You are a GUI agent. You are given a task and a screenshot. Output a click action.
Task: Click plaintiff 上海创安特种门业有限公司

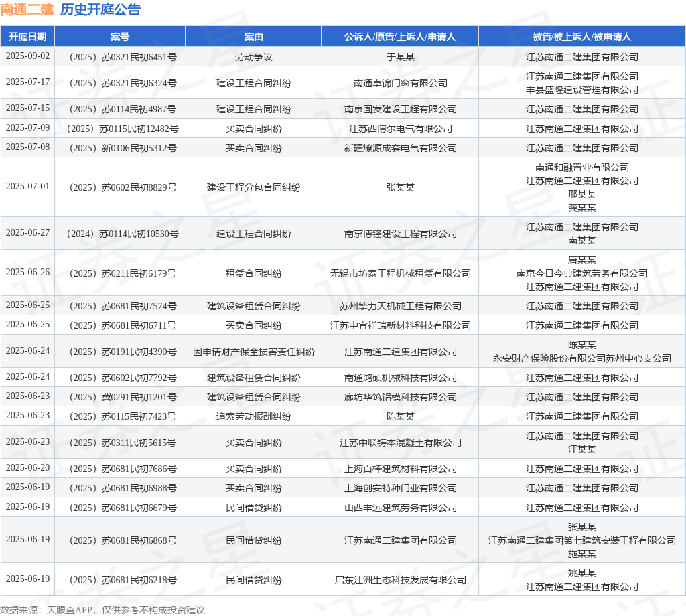pyautogui.click(x=401, y=488)
